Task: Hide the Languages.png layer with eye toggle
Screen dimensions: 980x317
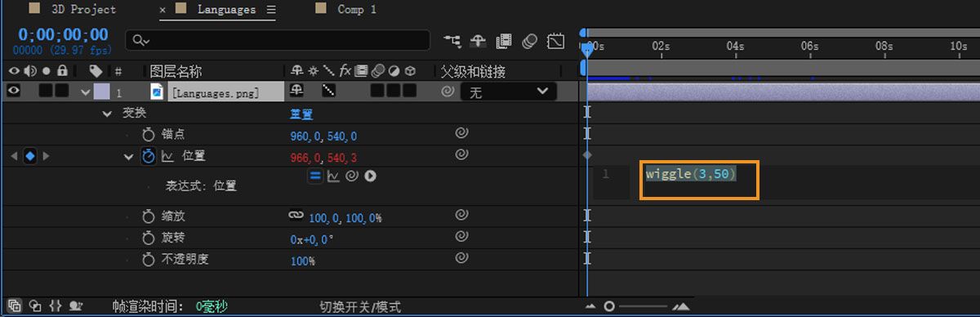Action: coord(14,92)
